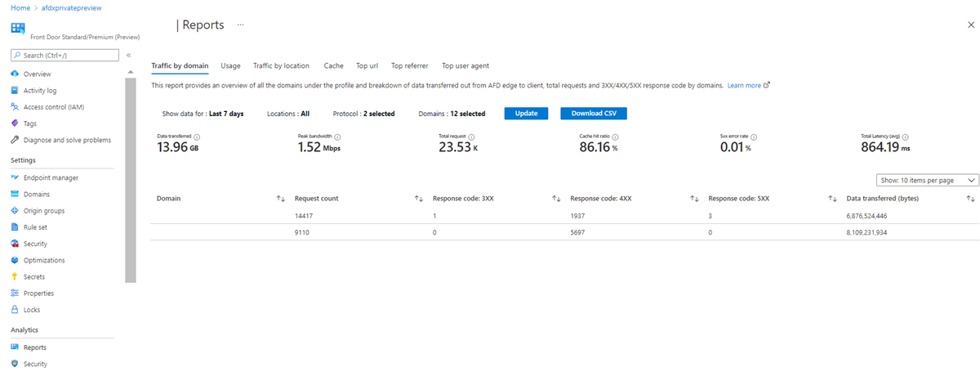Click the Overview icon in sidebar
Image resolution: width=980 pixels, height=372 pixels.
pyautogui.click(x=15, y=74)
